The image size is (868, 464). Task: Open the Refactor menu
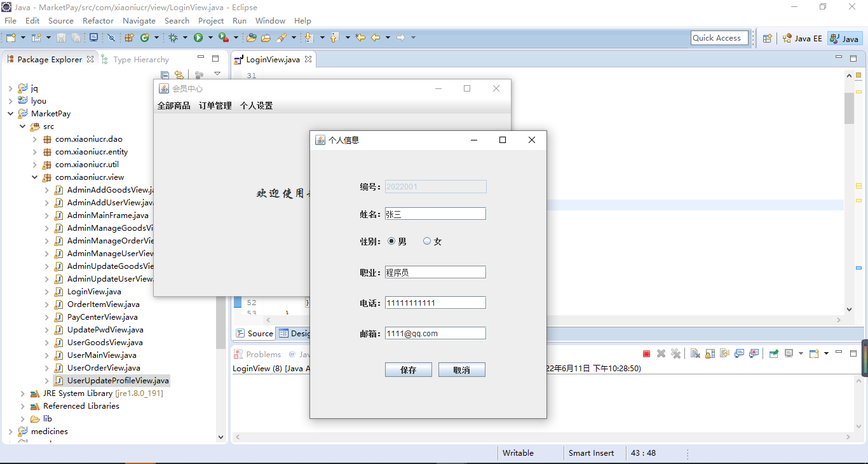coord(98,21)
